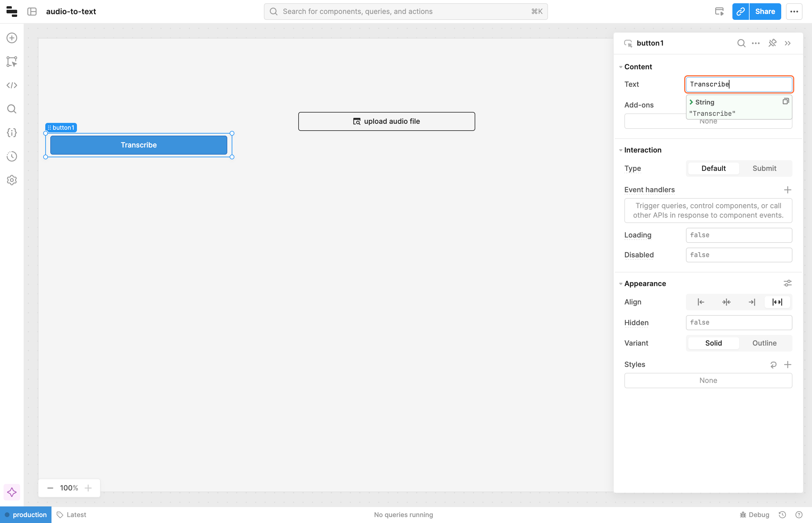Unpin the button1 inspector panel
This screenshot has width=812, height=523.
[x=772, y=43]
